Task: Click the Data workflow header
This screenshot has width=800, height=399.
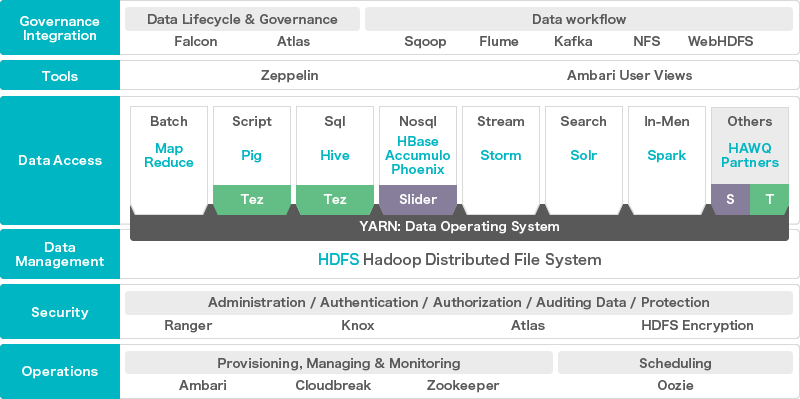Action: point(579,19)
